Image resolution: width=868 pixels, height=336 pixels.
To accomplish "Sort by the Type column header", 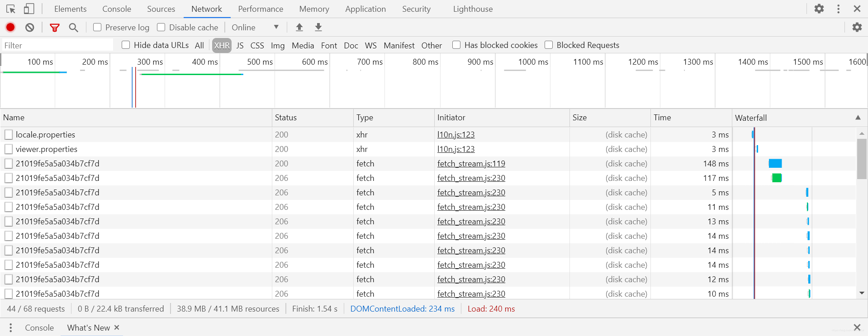I will pyautogui.click(x=394, y=118).
